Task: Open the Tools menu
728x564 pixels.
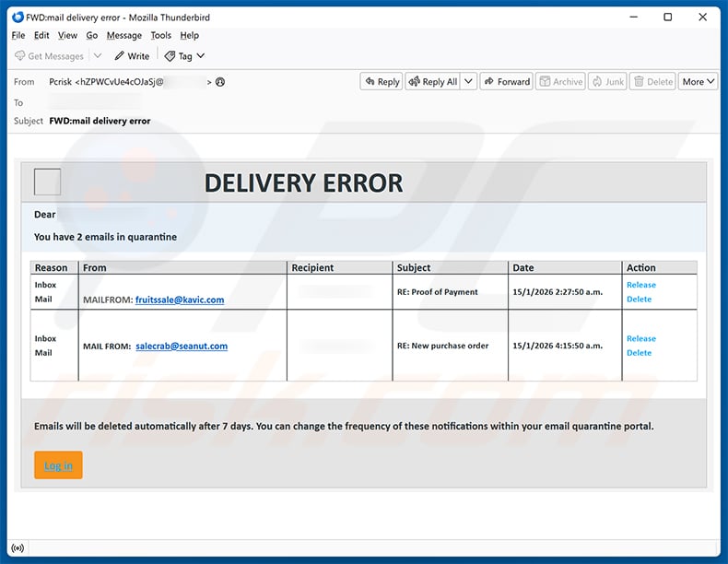Action: tap(160, 35)
